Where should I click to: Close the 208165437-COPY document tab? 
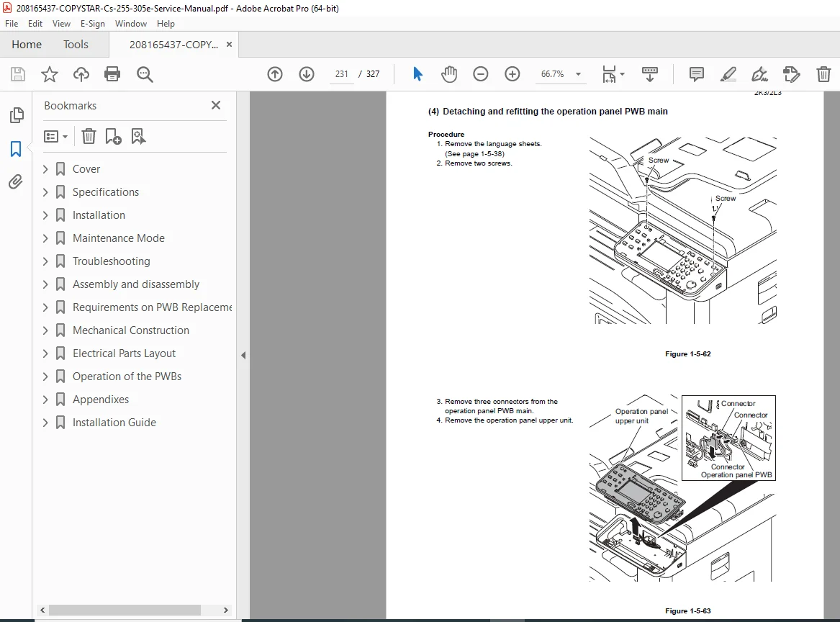click(230, 45)
